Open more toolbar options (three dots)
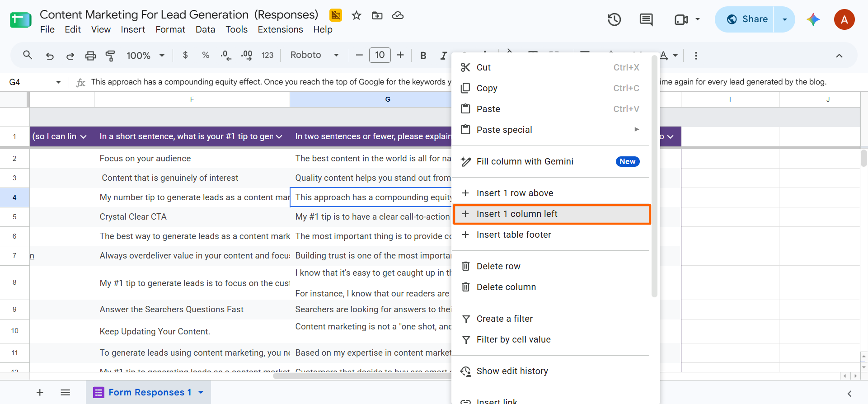868x404 pixels. click(696, 56)
